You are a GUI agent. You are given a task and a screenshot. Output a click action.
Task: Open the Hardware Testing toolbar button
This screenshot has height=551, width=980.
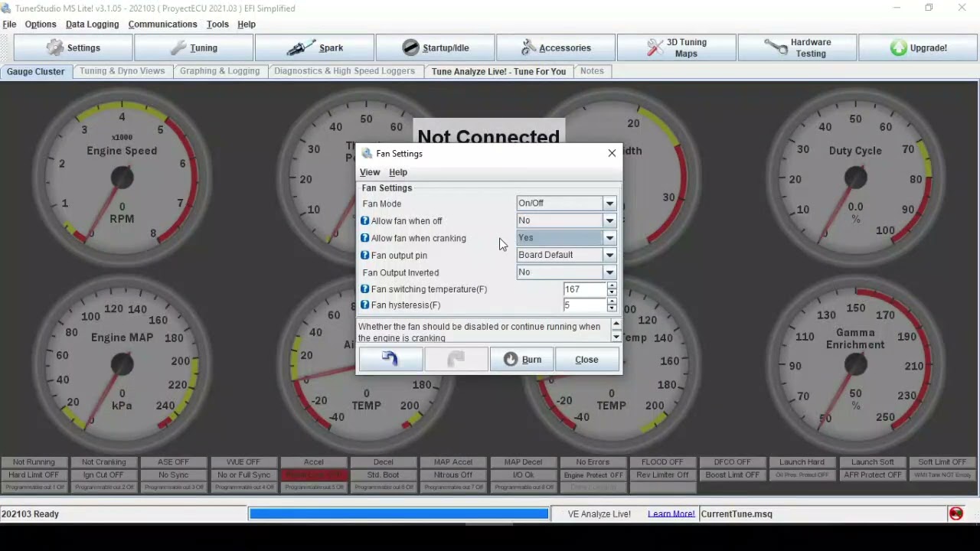click(797, 47)
